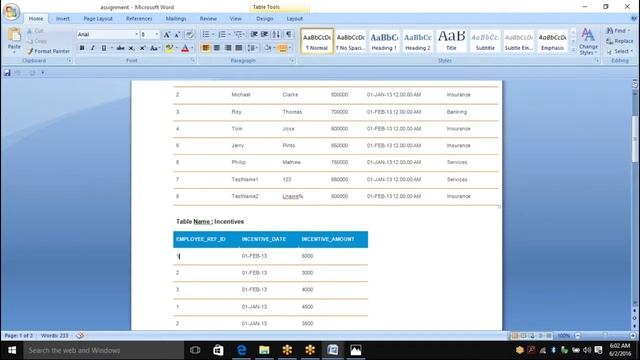This screenshot has width=640, height=360.
Task: Click the Task View taskbar icon
Action: tap(195, 350)
